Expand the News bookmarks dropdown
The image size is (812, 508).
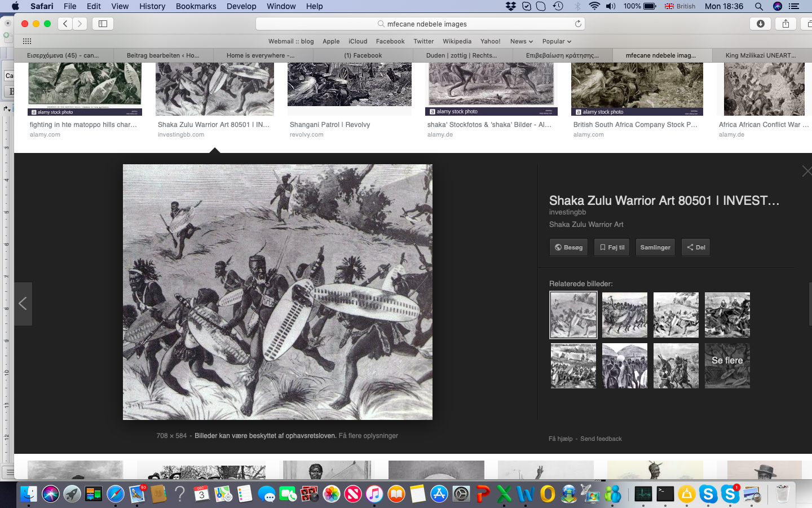(521, 41)
